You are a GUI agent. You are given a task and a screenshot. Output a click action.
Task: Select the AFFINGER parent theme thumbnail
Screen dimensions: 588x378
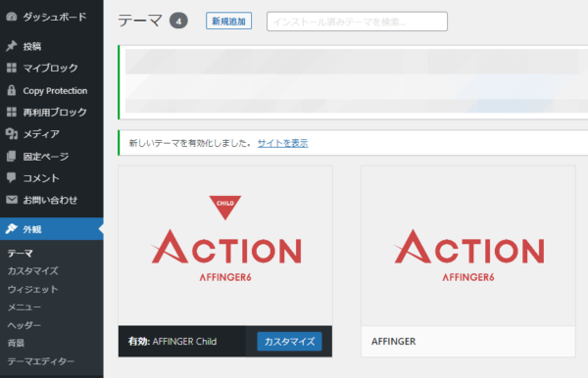tap(468, 246)
